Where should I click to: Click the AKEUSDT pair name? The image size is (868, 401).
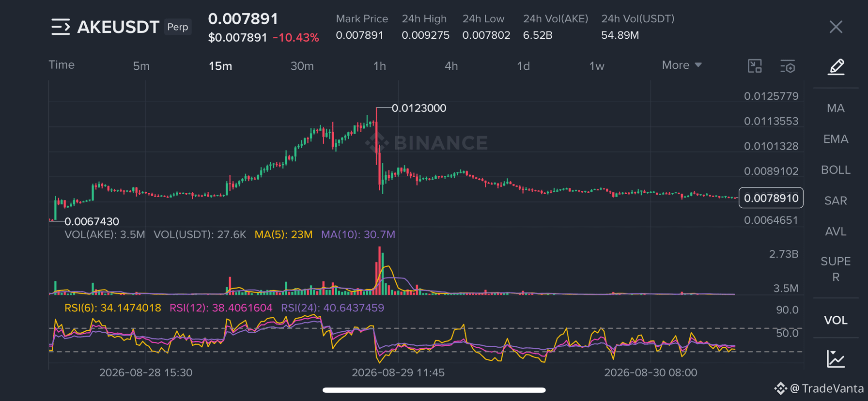point(118,27)
